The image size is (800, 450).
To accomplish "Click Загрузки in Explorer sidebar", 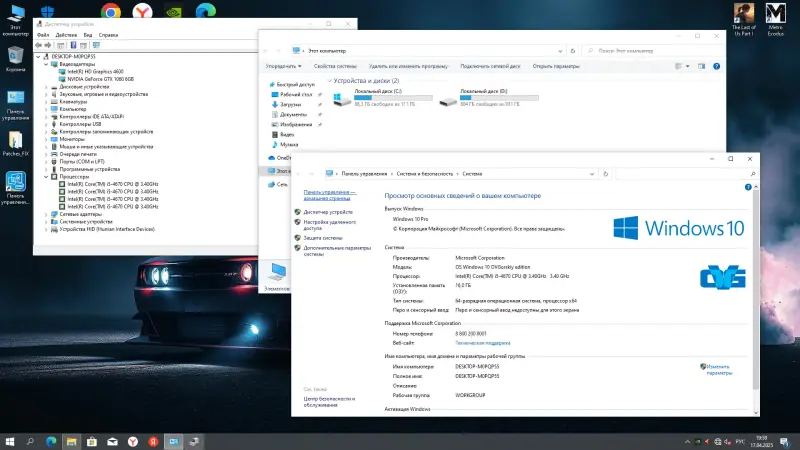I will 290,105.
